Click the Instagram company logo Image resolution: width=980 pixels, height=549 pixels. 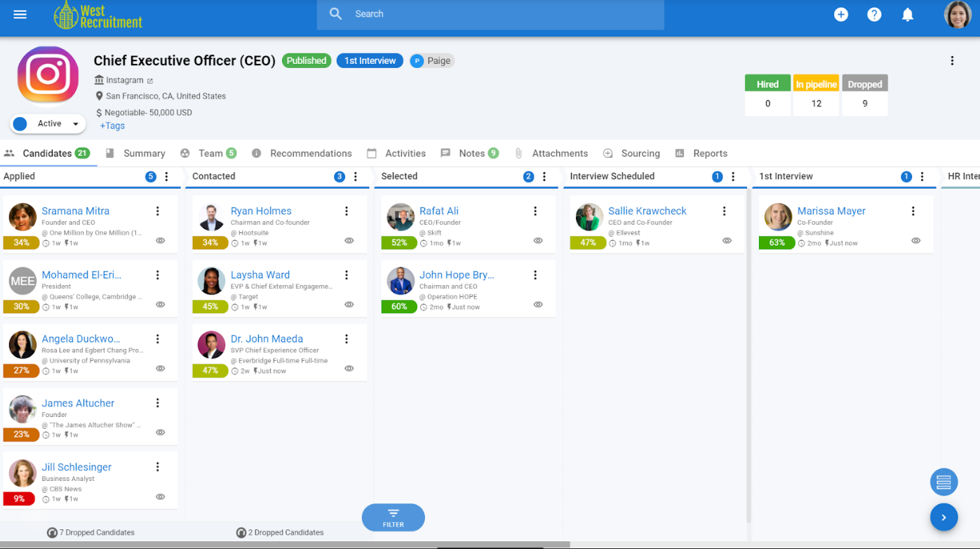tap(48, 74)
